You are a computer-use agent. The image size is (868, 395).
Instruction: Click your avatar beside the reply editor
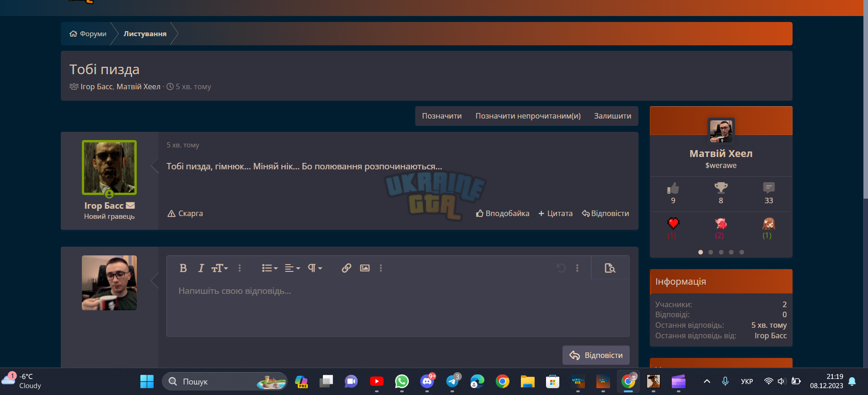(x=109, y=283)
